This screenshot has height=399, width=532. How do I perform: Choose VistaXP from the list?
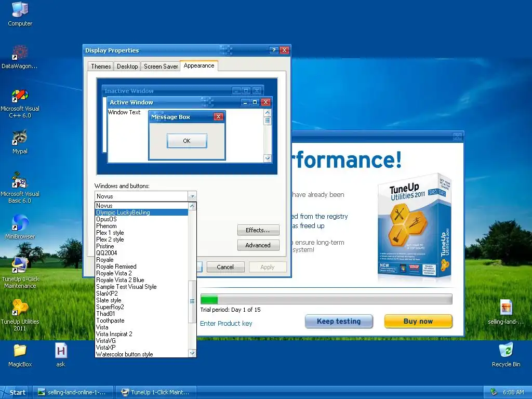[141, 348]
